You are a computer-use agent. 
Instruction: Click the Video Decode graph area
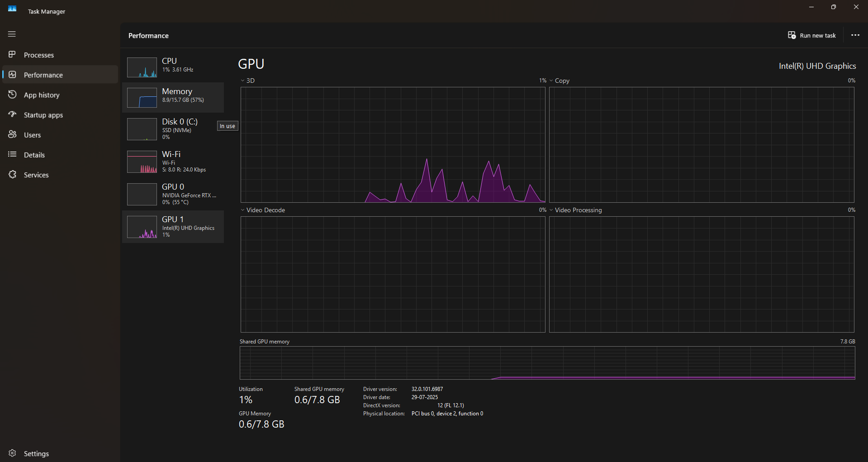click(393, 274)
